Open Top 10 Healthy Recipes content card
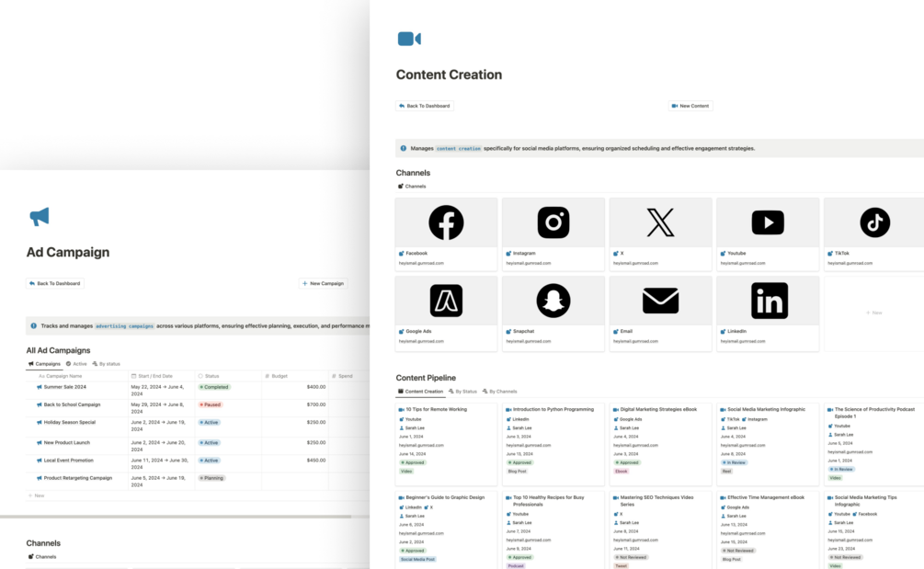924x569 pixels. tap(553, 530)
